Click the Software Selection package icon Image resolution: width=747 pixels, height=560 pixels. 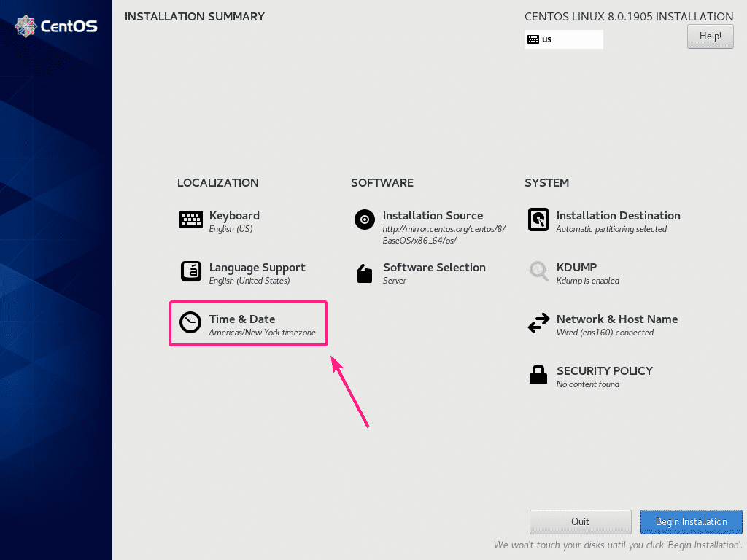pos(365,273)
